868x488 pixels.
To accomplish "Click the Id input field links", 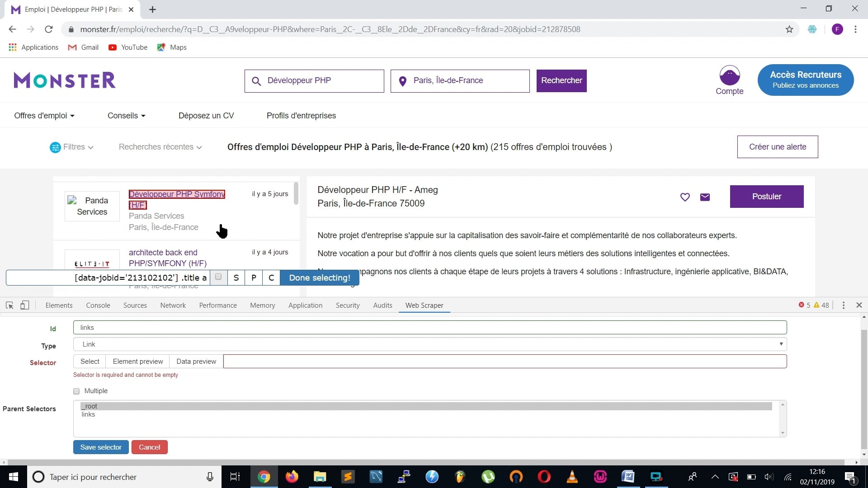I will (430, 328).
